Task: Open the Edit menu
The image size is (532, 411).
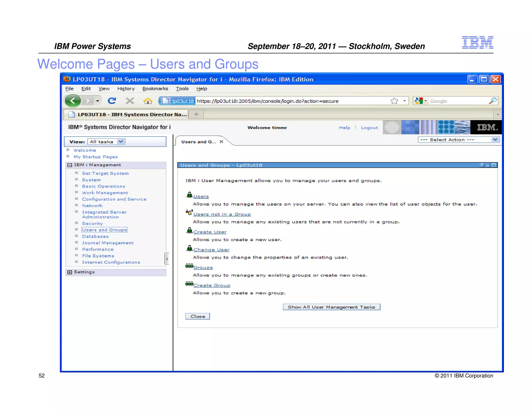Action: click(86, 89)
